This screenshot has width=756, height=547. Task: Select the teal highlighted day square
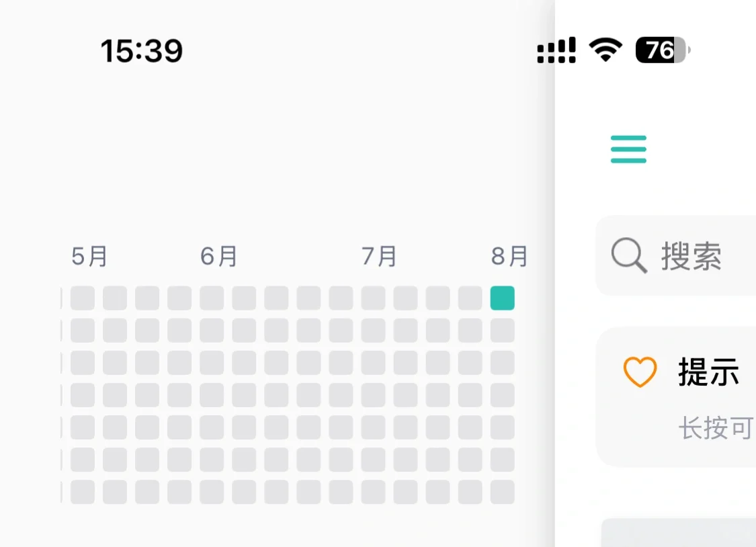[503, 298]
